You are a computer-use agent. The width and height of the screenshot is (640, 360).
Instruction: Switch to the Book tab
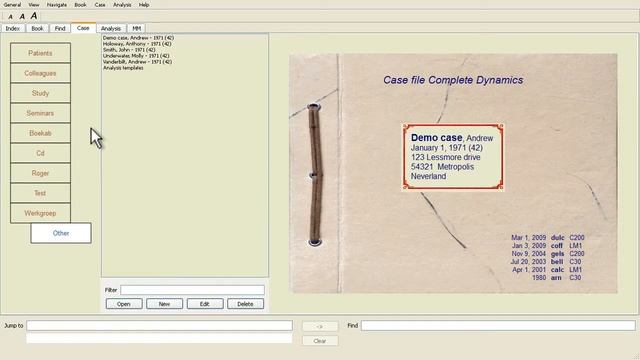[x=37, y=28]
